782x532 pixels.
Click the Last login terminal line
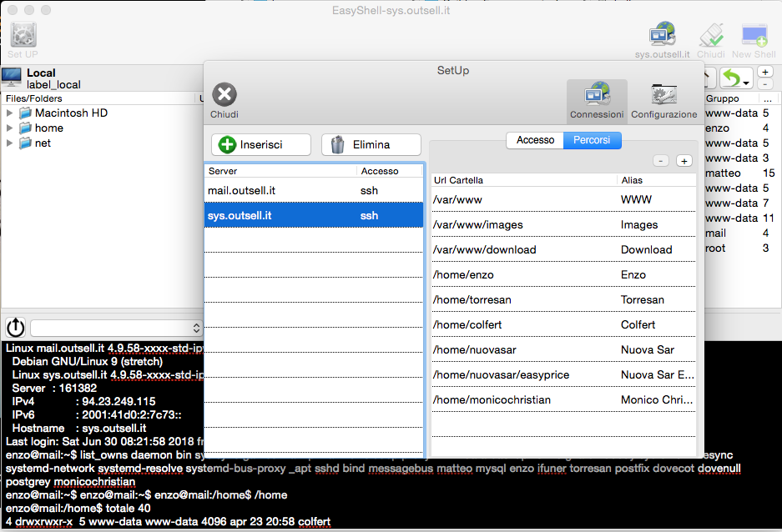104,441
